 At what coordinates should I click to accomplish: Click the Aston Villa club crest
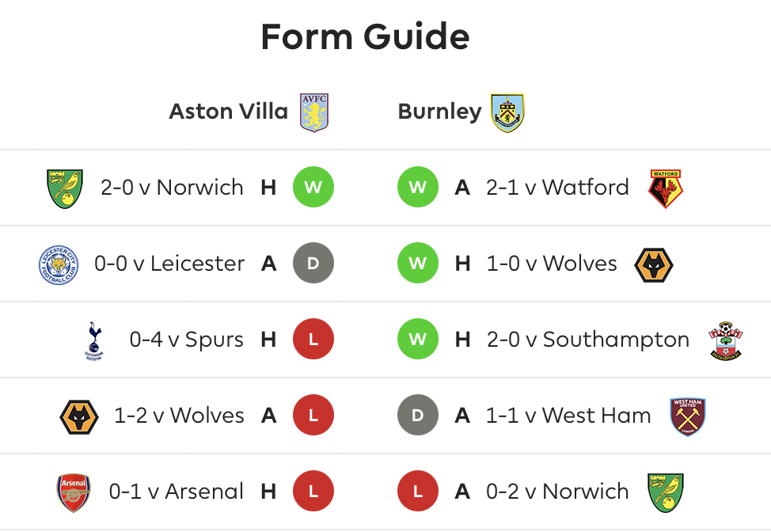(314, 112)
